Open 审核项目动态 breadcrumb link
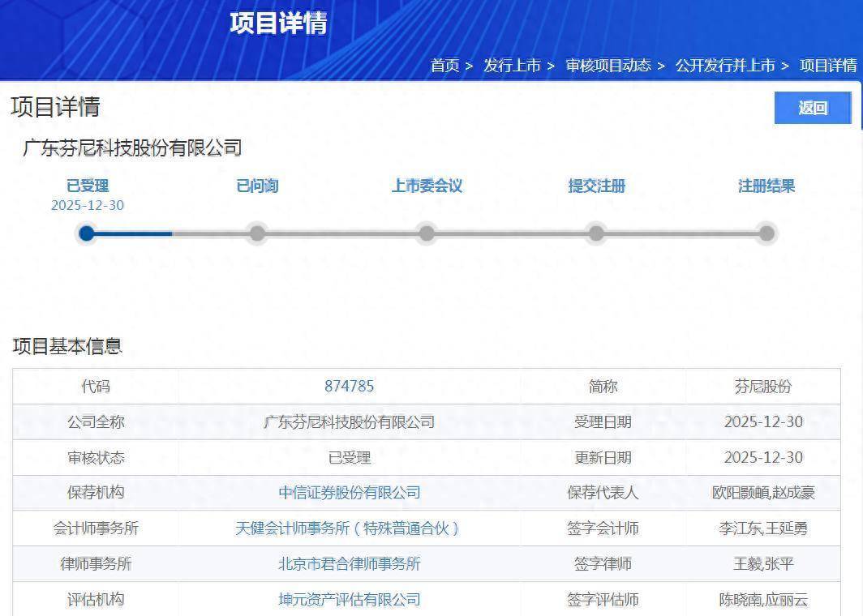The image size is (863, 616). click(608, 66)
